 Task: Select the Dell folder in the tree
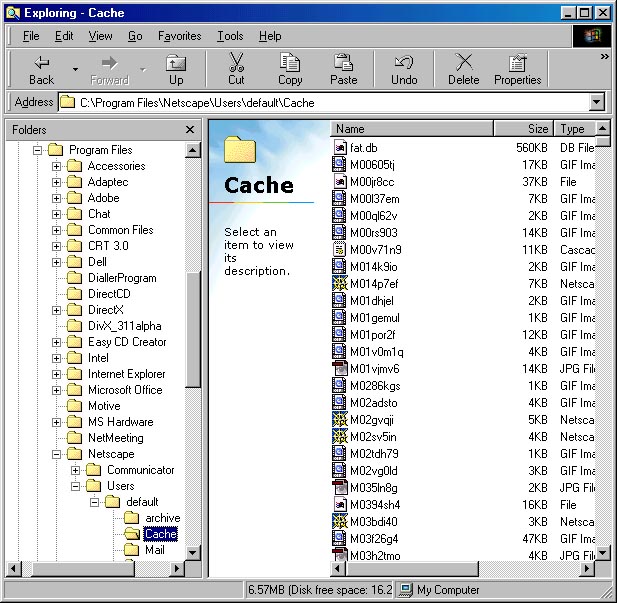(97, 262)
